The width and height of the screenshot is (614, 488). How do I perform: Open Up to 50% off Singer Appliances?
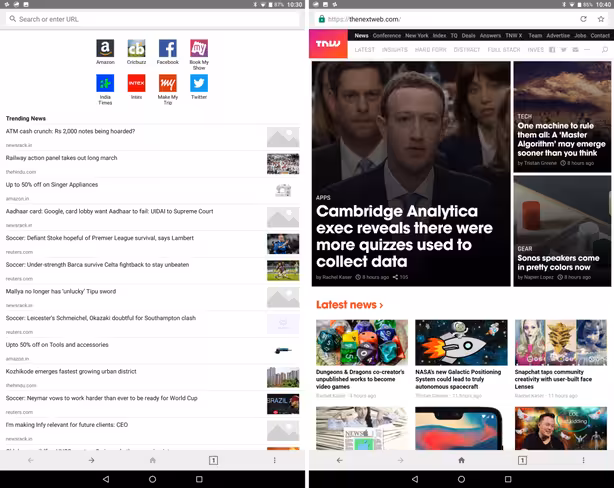[x=153, y=191]
